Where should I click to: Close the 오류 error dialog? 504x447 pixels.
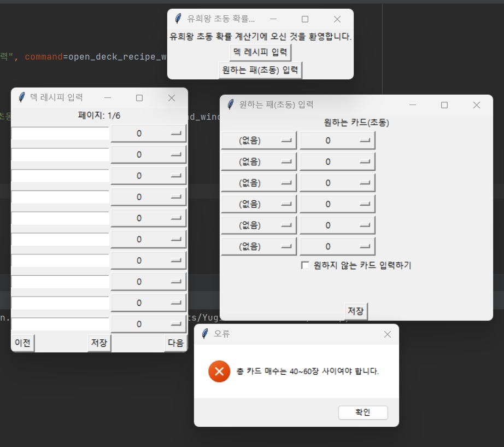point(388,334)
